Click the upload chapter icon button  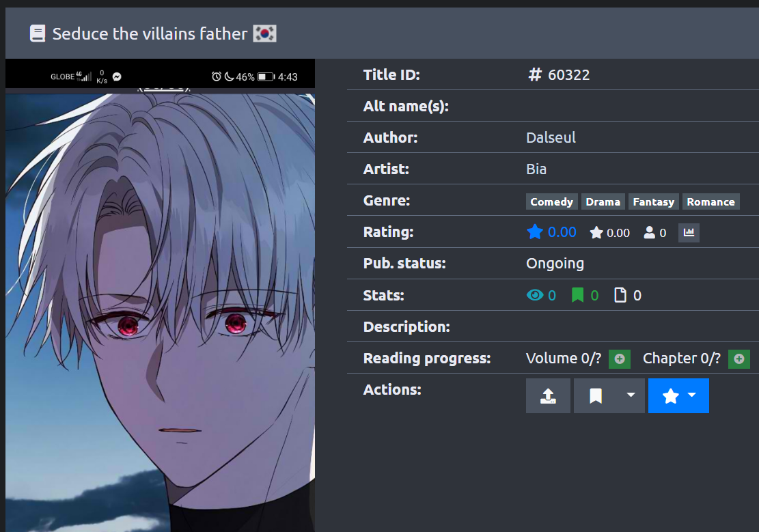(x=548, y=395)
